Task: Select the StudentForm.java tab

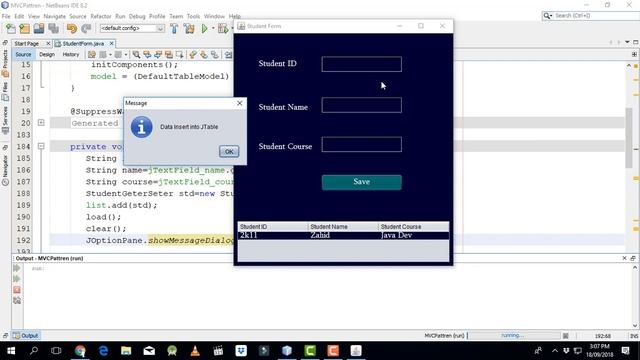Action: pos(83,43)
